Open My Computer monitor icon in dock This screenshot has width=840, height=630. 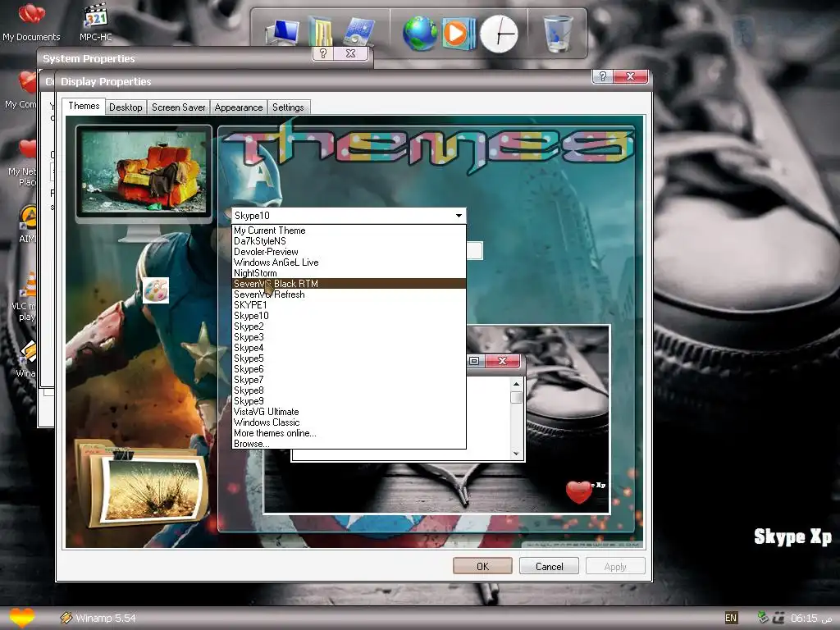(283, 32)
